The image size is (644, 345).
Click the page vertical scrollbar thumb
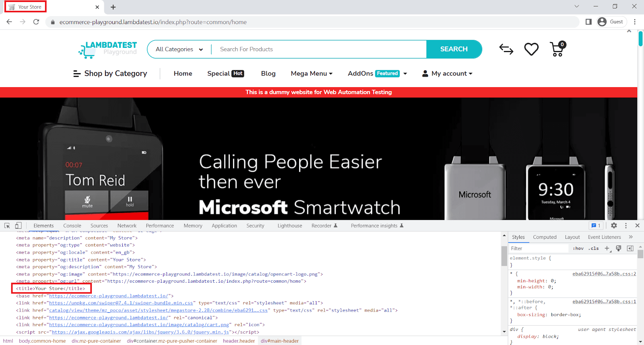(x=640, y=39)
